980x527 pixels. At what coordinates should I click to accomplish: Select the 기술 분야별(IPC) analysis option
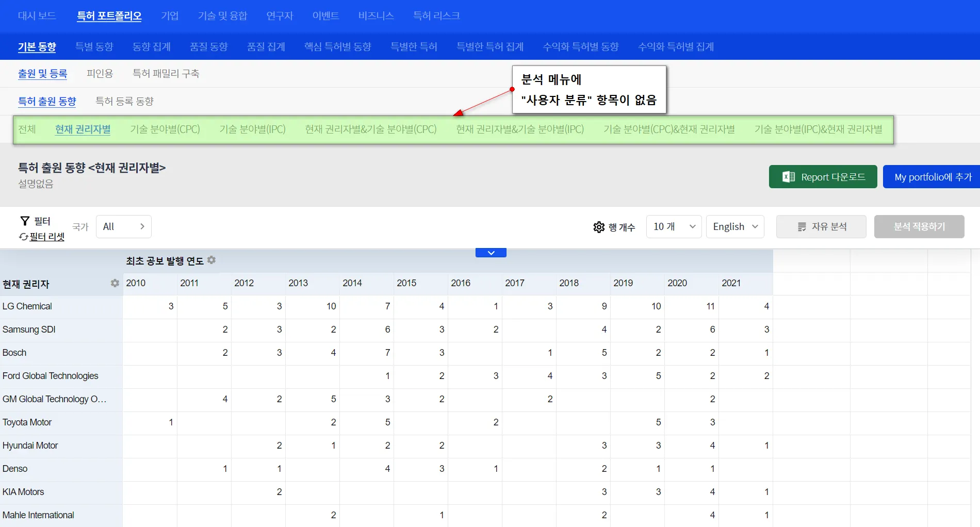pyautogui.click(x=253, y=129)
